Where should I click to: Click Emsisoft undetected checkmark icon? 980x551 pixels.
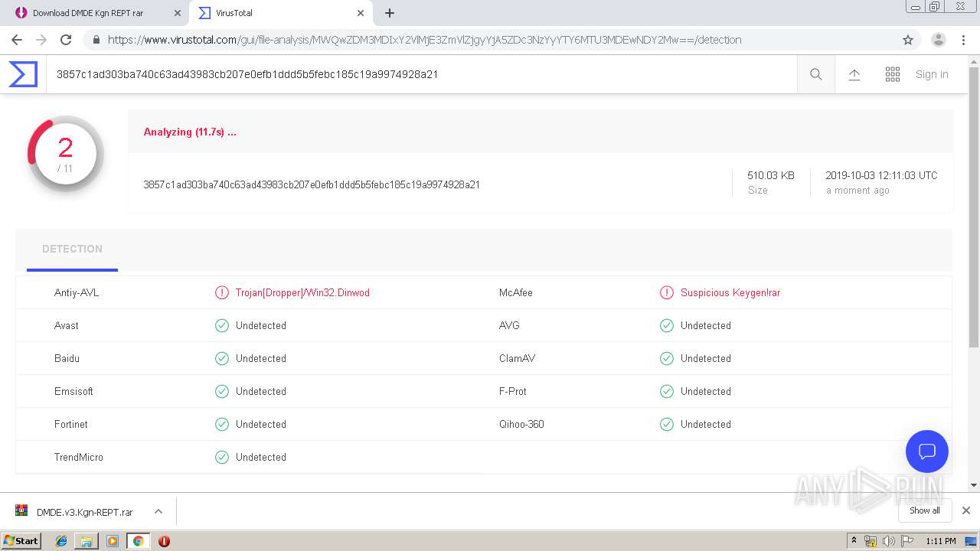tap(222, 392)
